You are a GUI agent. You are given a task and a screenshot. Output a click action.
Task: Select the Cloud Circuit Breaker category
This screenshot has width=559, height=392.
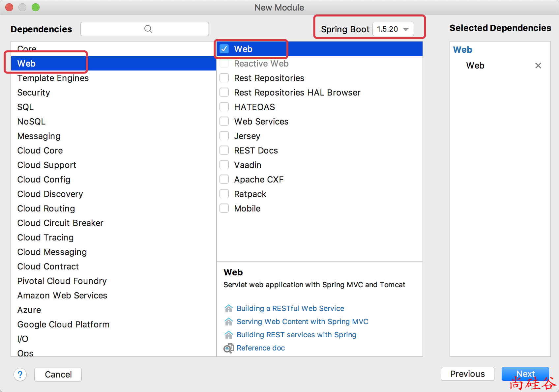pyautogui.click(x=113, y=223)
